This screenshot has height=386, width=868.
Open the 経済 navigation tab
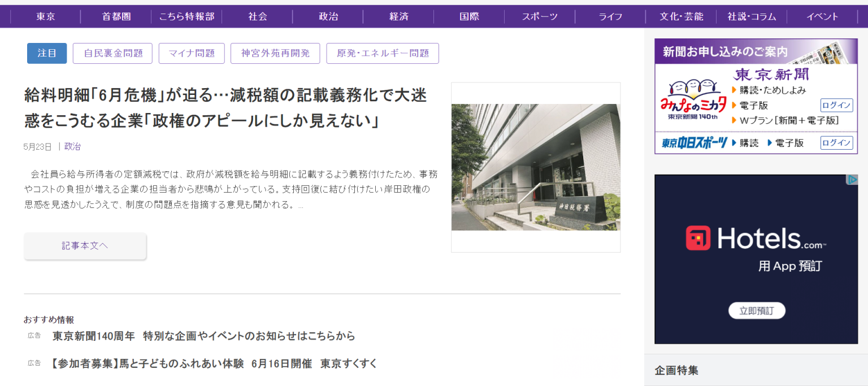(399, 16)
